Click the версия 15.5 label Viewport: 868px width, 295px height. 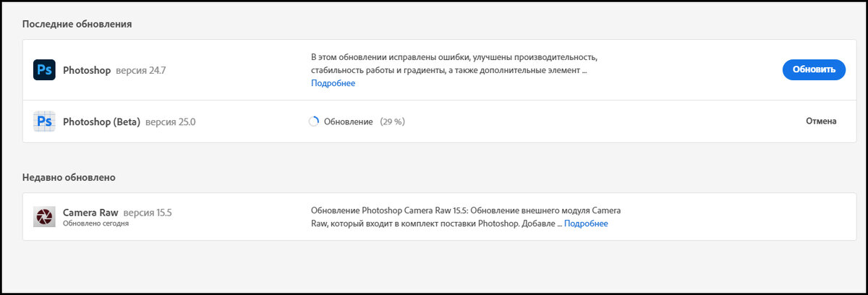pyautogui.click(x=148, y=213)
